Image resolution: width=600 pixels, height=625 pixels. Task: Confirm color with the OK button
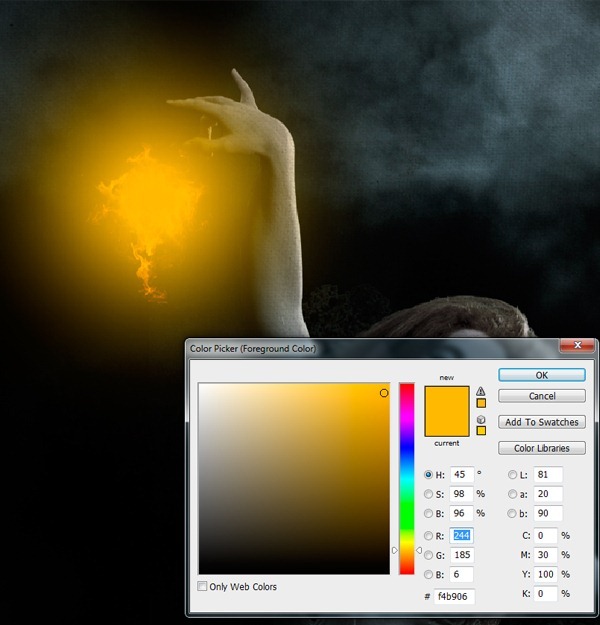pyautogui.click(x=542, y=375)
